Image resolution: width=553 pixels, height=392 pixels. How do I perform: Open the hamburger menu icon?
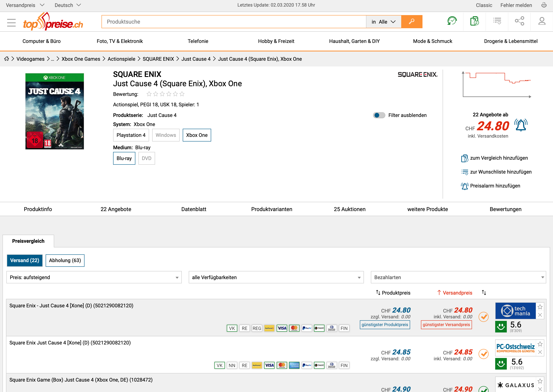click(x=11, y=22)
